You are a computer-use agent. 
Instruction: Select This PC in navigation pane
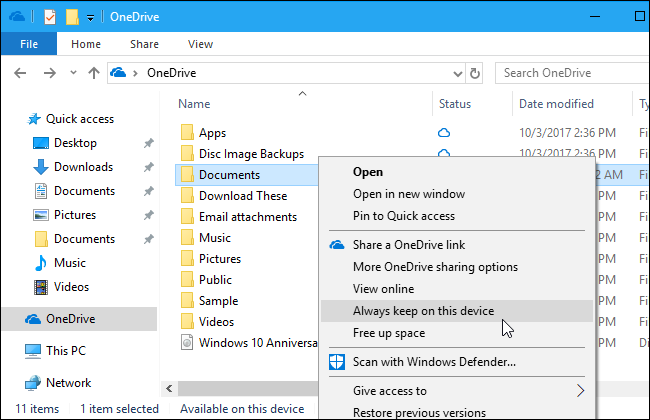pos(66,351)
